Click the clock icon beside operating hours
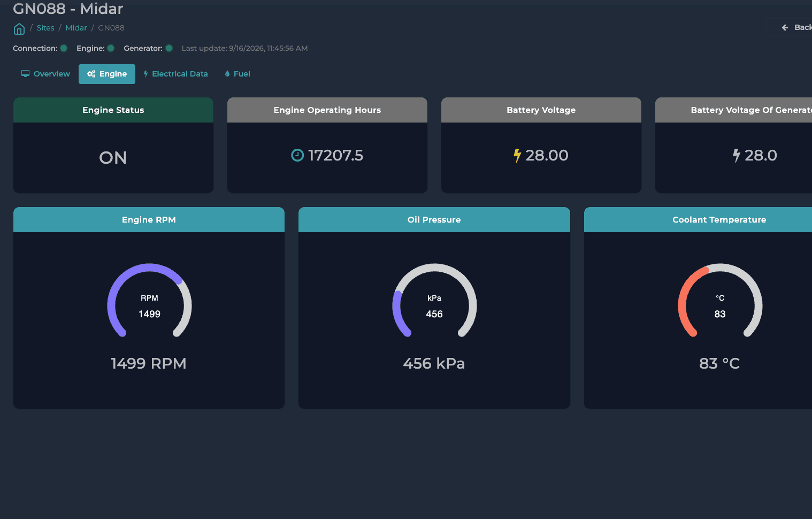Image resolution: width=812 pixels, height=519 pixels. coord(297,155)
